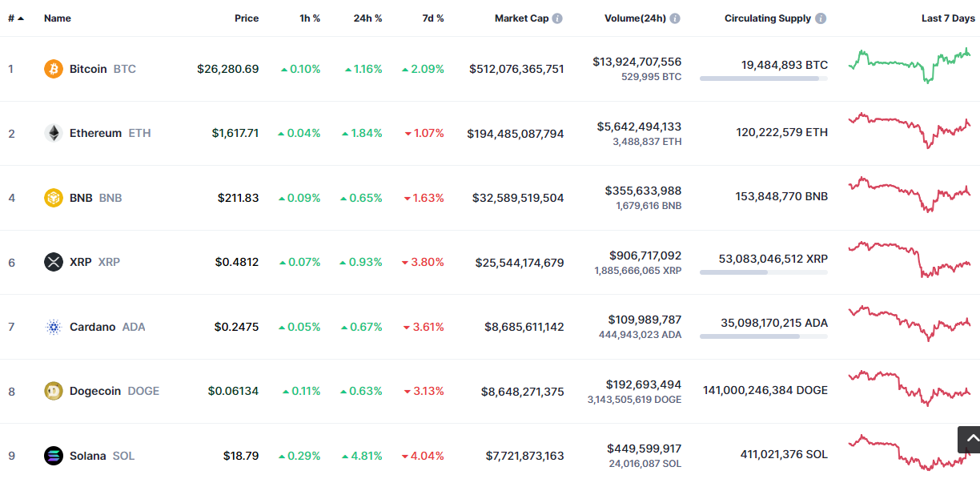This screenshot has width=980, height=479.
Task: Open XRP volume $906,717,092 link
Action: [645, 256]
